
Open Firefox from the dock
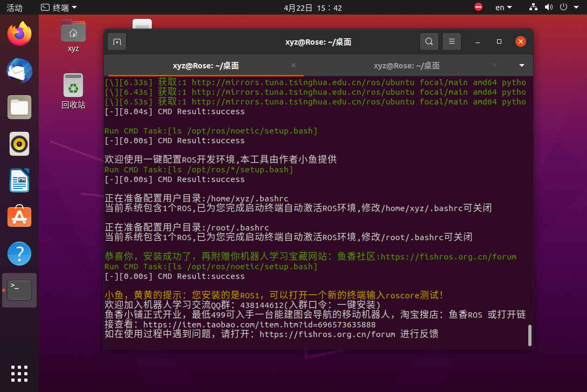click(x=19, y=34)
